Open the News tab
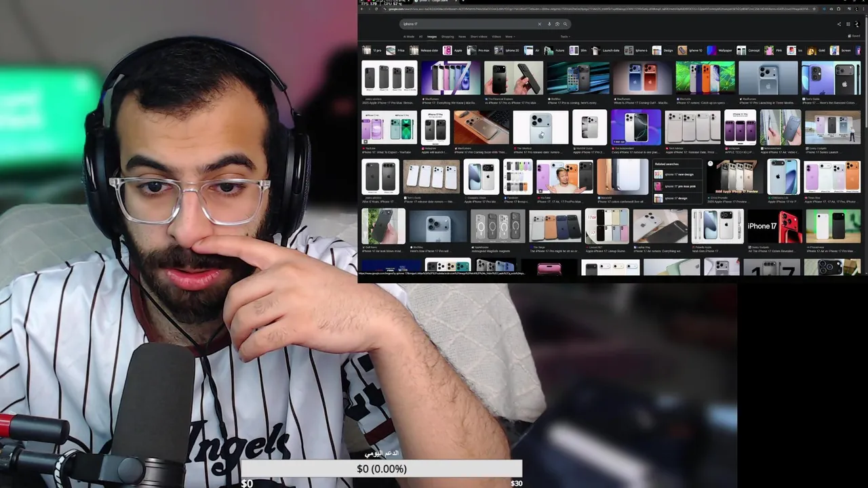The image size is (868, 488). coord(462,37)
